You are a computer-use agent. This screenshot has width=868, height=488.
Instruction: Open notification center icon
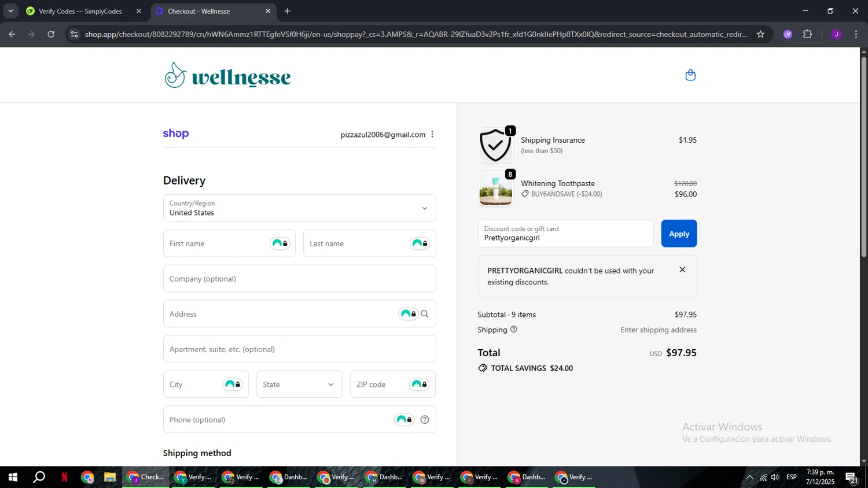(852, 478)
